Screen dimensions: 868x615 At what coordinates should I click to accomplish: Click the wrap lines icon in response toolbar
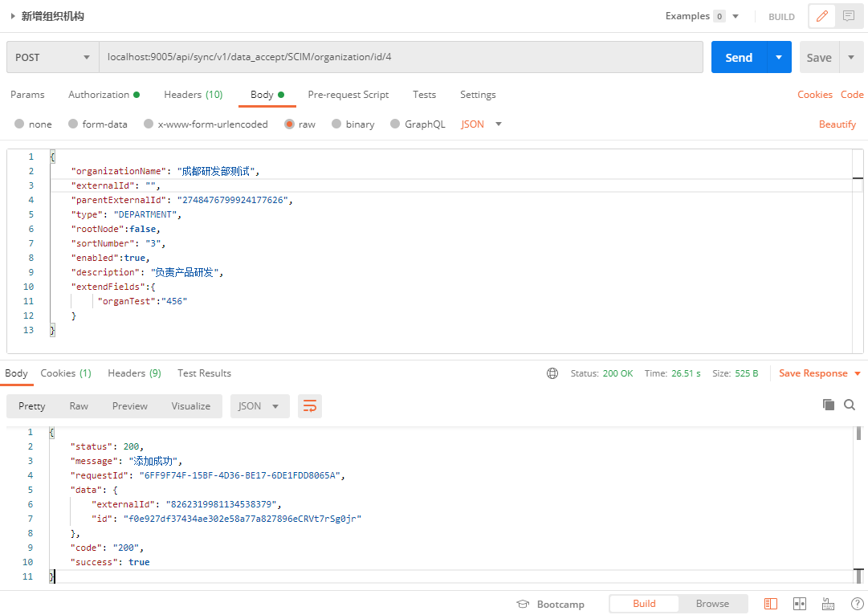309,406
